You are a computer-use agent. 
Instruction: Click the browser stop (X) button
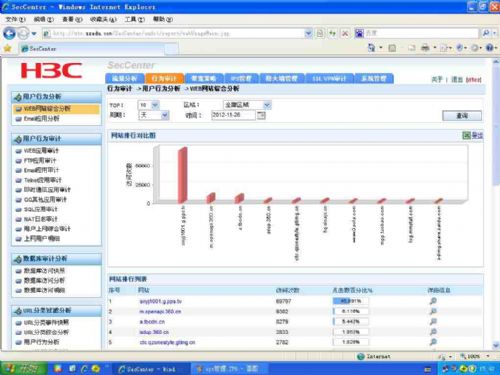click(x=345, y=33)
